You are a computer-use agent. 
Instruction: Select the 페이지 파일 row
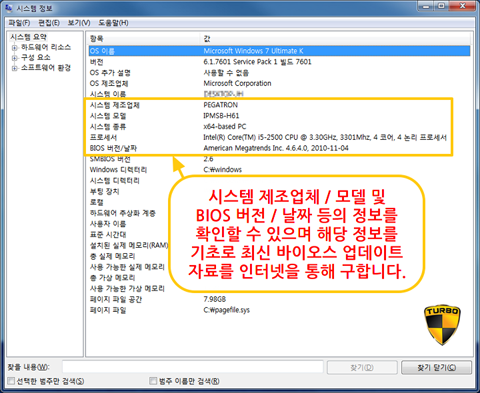tap(279, 310)
